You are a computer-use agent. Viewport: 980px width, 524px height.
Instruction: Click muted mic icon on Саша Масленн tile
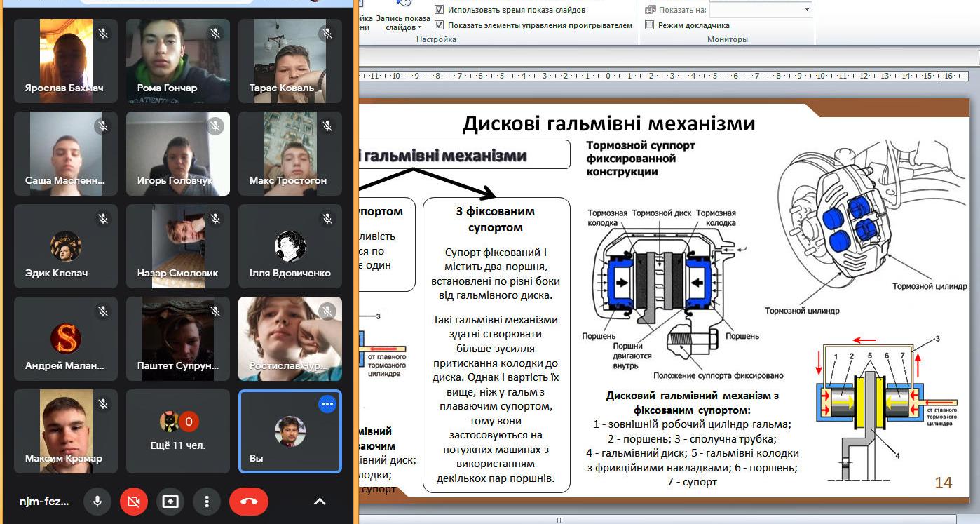[103, 126]
